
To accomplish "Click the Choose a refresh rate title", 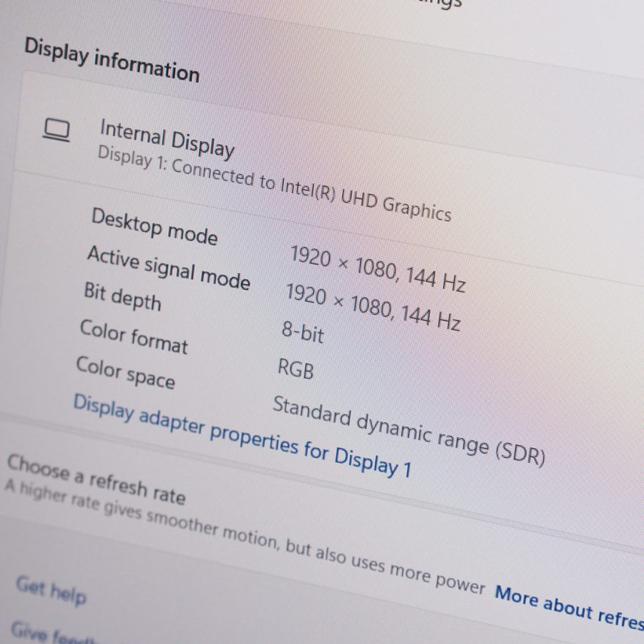I will pos(96,479).
